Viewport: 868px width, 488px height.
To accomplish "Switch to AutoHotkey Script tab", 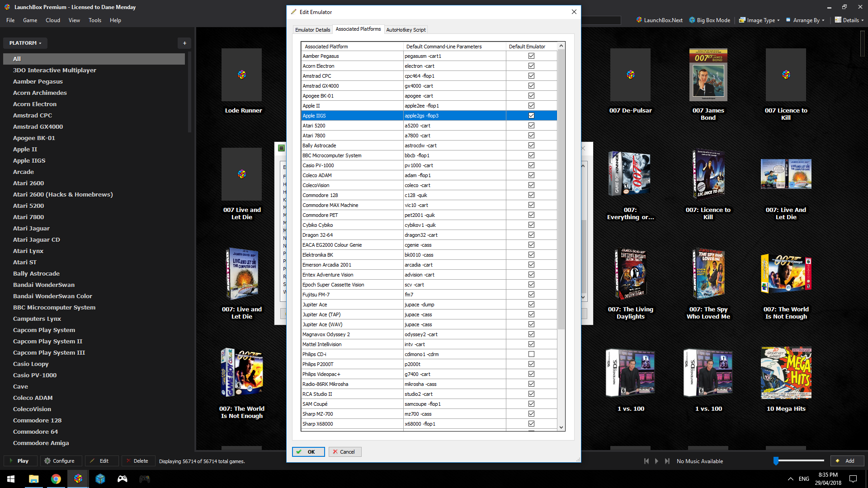I will coord(406,30).
